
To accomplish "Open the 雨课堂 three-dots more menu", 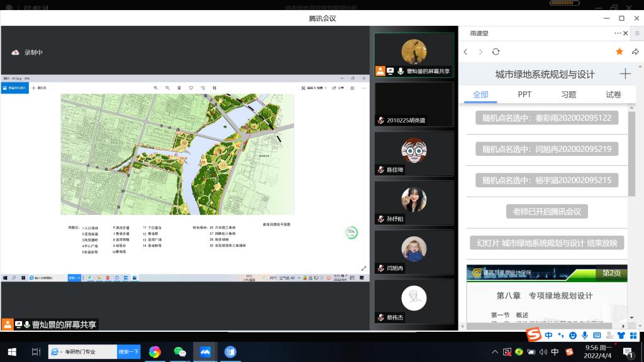I will [x=618, y=33].
